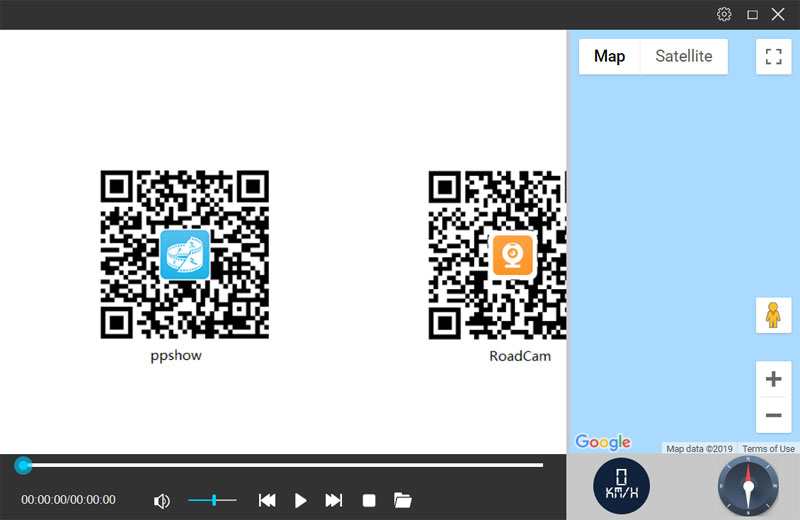This screenshot has height=520, width=800.
Task: Open video file folder
Action: pos(403,500)
